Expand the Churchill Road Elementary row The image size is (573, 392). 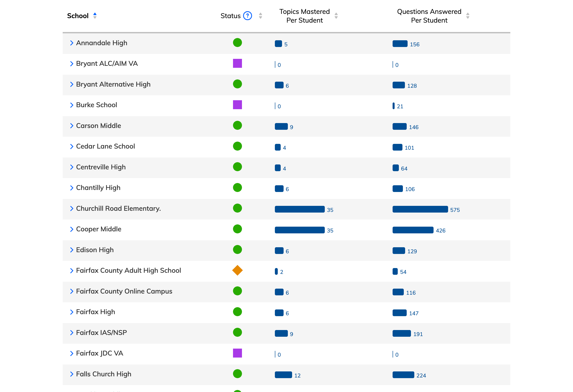[x=72, y=209]
